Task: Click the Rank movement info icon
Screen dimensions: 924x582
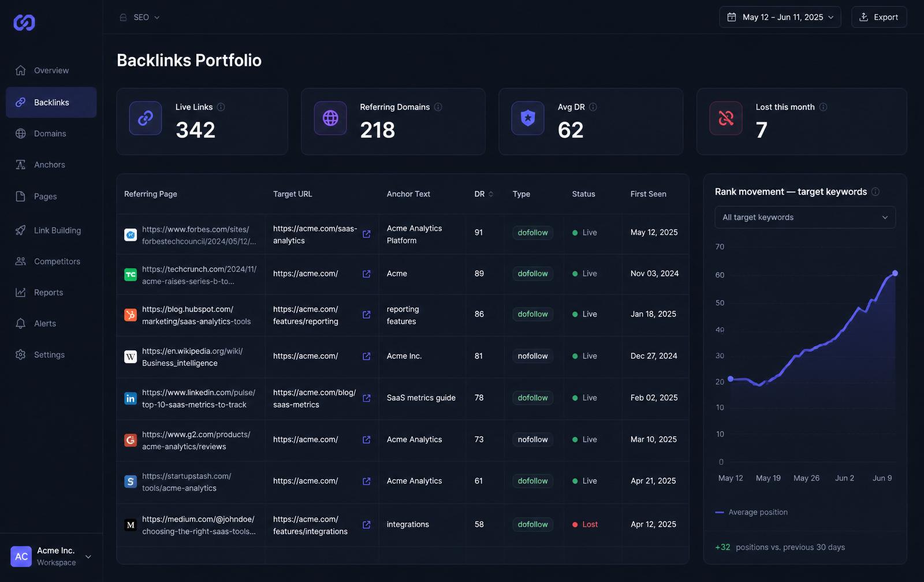Action: point(875,192)
